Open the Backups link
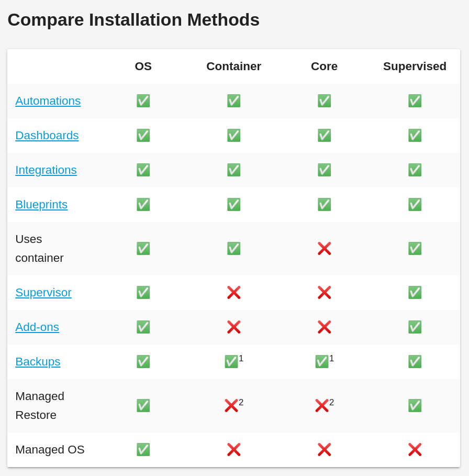Viewport: 469px width, 476px height. (x=38, y=362)
